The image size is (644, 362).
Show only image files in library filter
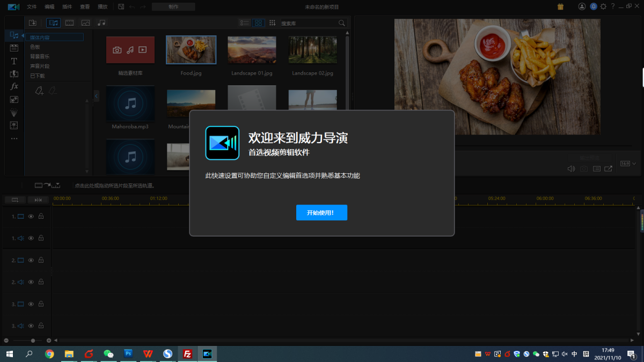pyautogui.click(x=85, y=23)
